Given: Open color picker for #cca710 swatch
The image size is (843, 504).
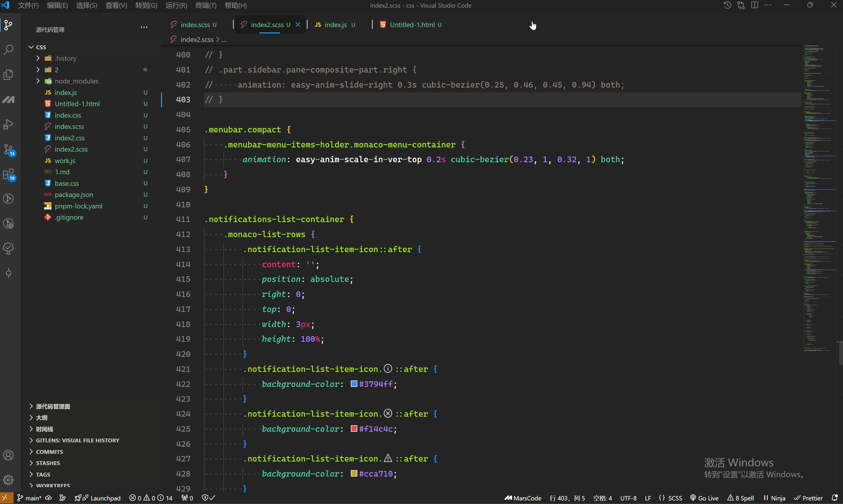Looking at the screenshot, I should 354,473.
